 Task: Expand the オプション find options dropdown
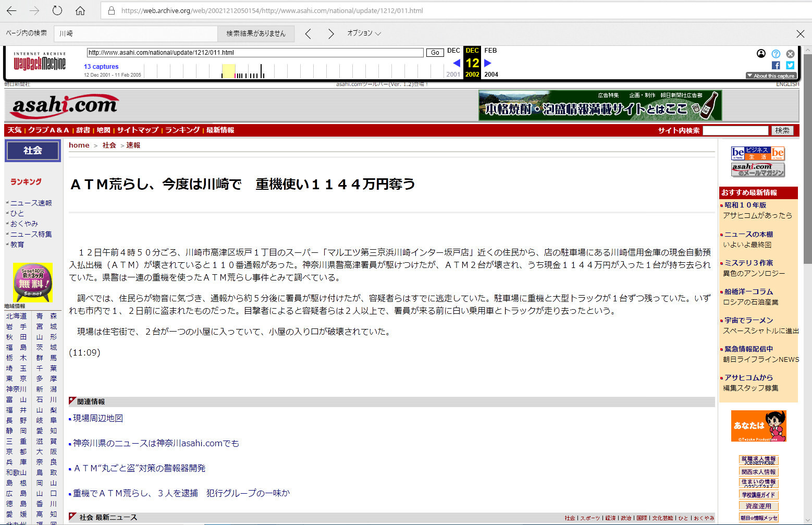(364, 33)
